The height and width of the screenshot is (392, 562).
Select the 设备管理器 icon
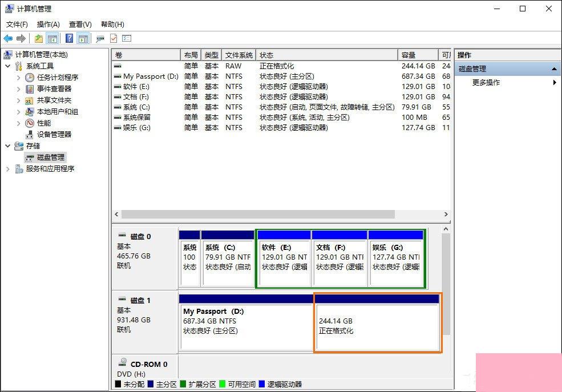point(30,135)
